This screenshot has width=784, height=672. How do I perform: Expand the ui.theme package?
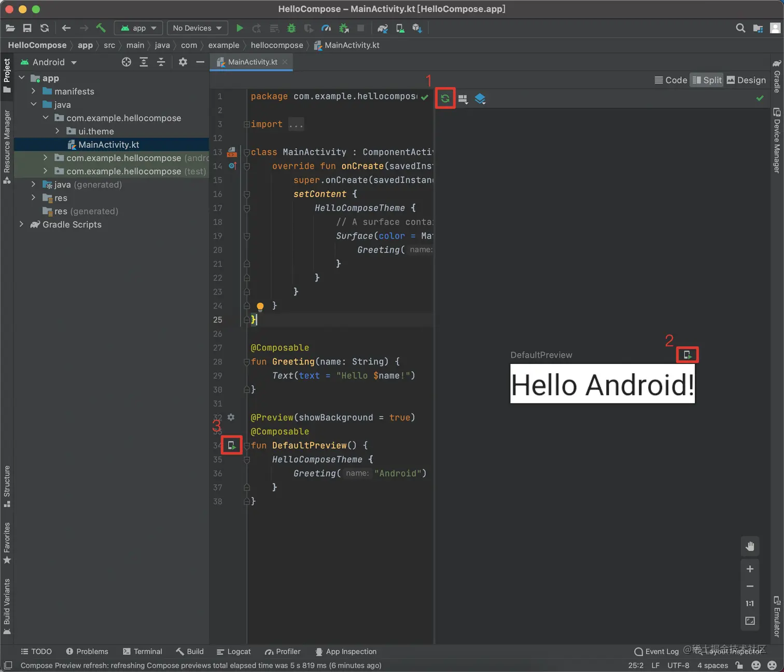point(57,131)
